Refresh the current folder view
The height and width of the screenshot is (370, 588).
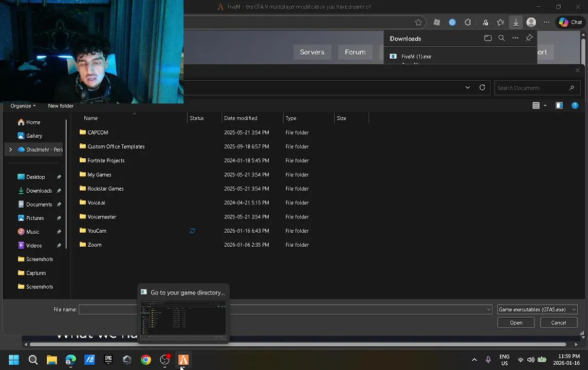point(482,87)
